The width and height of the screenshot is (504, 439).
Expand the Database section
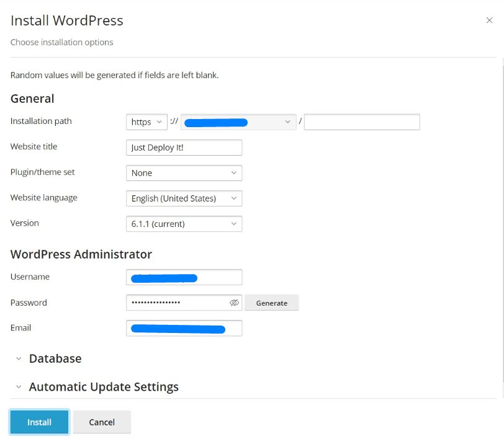click(55, 358)
